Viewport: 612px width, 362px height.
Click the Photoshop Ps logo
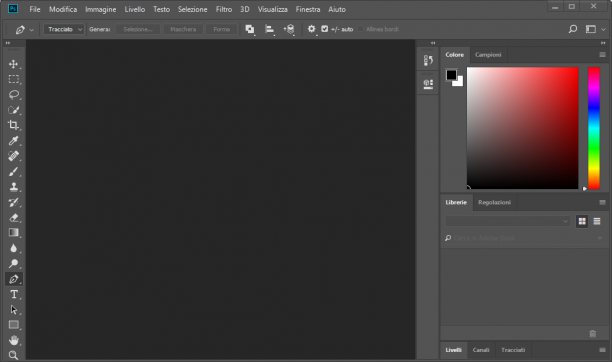(13, 9)
